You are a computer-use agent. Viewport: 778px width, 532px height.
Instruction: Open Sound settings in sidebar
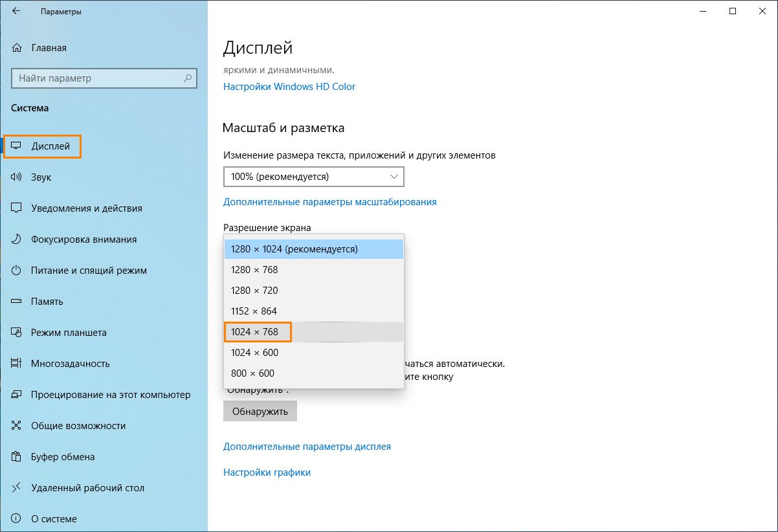tap(41, 177)
